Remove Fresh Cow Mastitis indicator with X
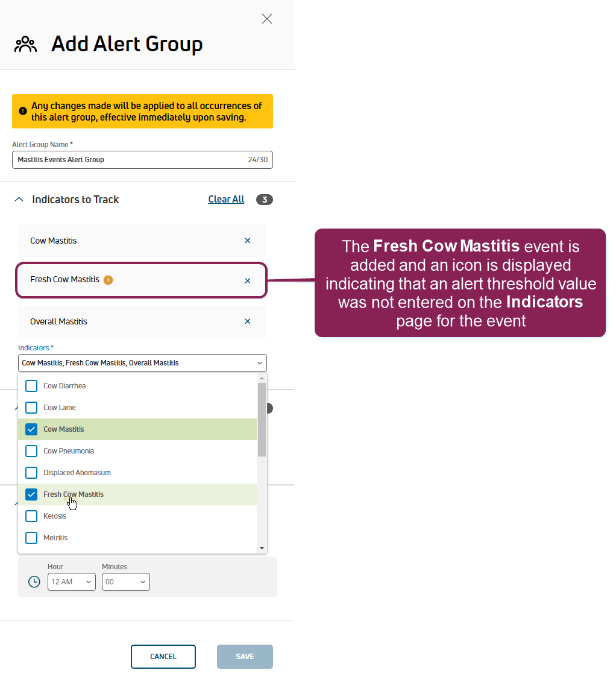Viewport: 616px width, 679px height. 248,280
